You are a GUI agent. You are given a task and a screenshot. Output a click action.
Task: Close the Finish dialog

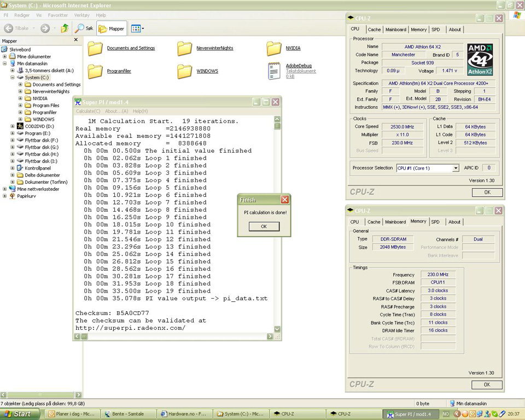click(284, 200)
